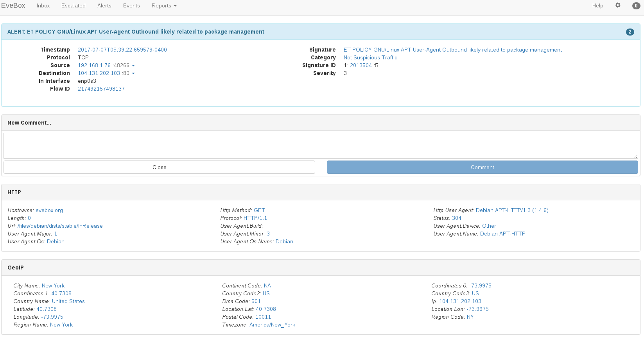The image size is (644, 339).
Task: Click Signature ID 2013504
Action: pyautogui.click(x=361, y=66)
